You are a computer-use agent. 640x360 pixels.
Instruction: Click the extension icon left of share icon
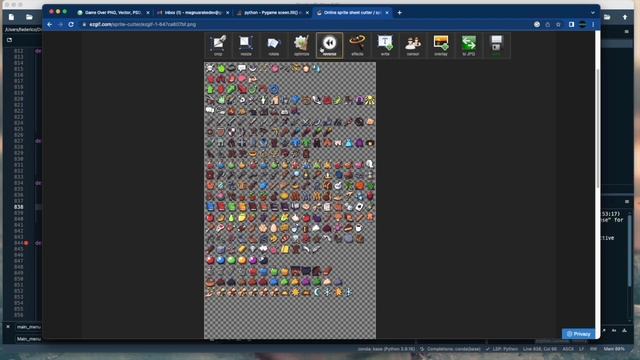[537, 24]
